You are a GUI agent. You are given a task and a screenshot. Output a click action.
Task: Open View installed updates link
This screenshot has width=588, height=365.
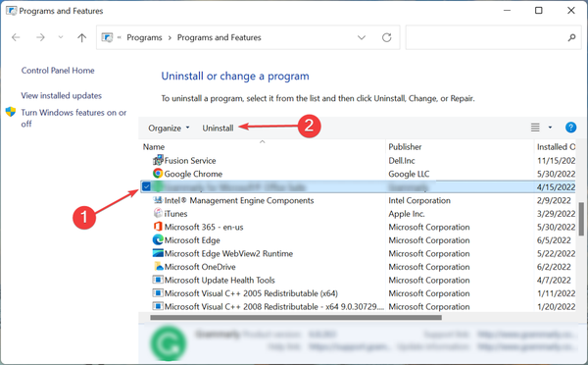click(x=61, y=96)
